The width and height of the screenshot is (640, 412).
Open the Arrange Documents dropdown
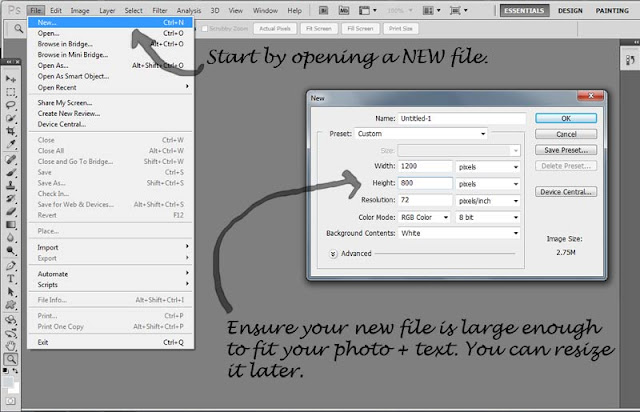[431, 10]
